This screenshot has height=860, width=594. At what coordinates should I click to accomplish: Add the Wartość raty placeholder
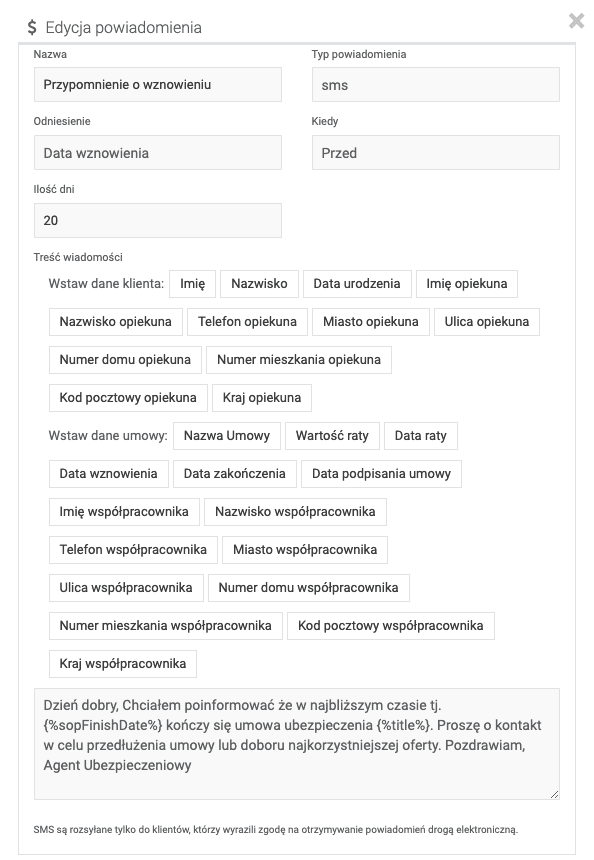[x=332, y=435]
